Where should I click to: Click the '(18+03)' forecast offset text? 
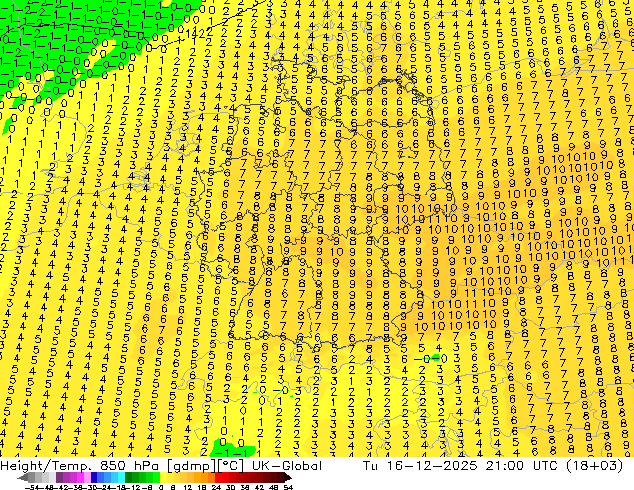pos(594,466)
